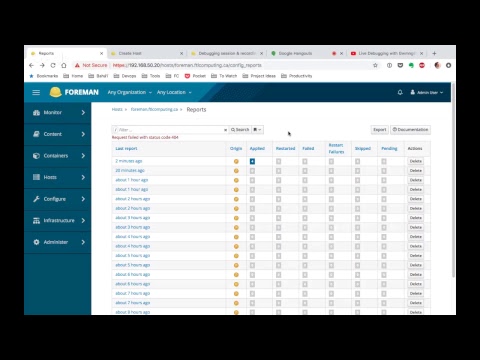Sort by the Restart Failures column header
The width and height of the screenshot is (480, 360).
(336, 149)
